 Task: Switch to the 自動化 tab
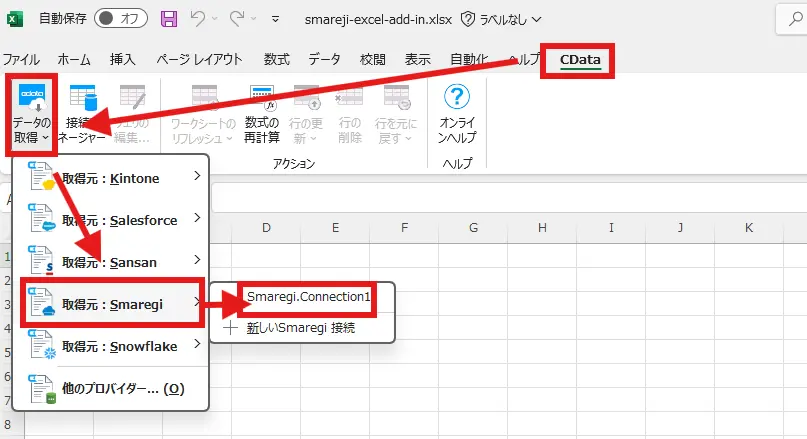tap(468, 60)
